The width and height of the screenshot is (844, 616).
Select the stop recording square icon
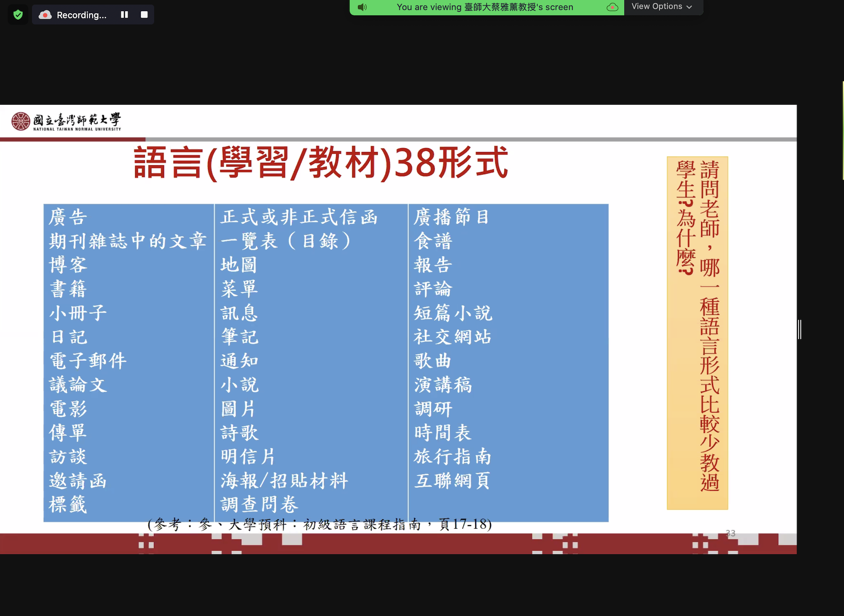[144, 14]
